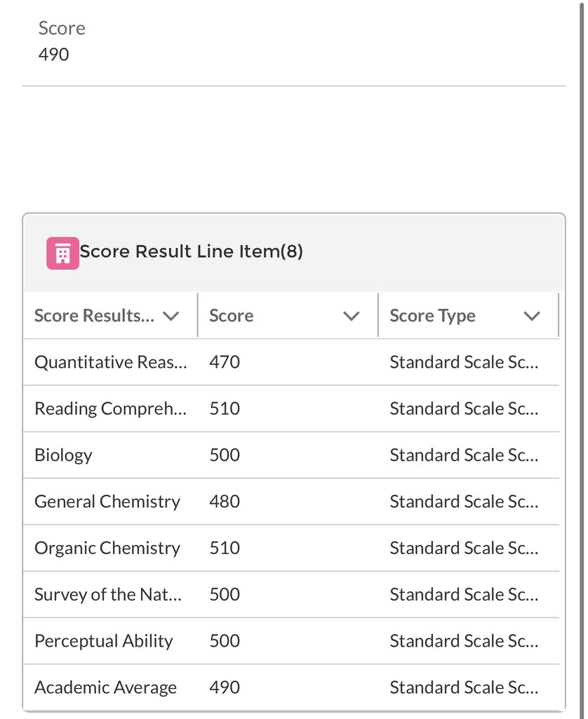Sort by the Score Results column header
This screenshot has height=719, width=588.
(x=95, y=315)
